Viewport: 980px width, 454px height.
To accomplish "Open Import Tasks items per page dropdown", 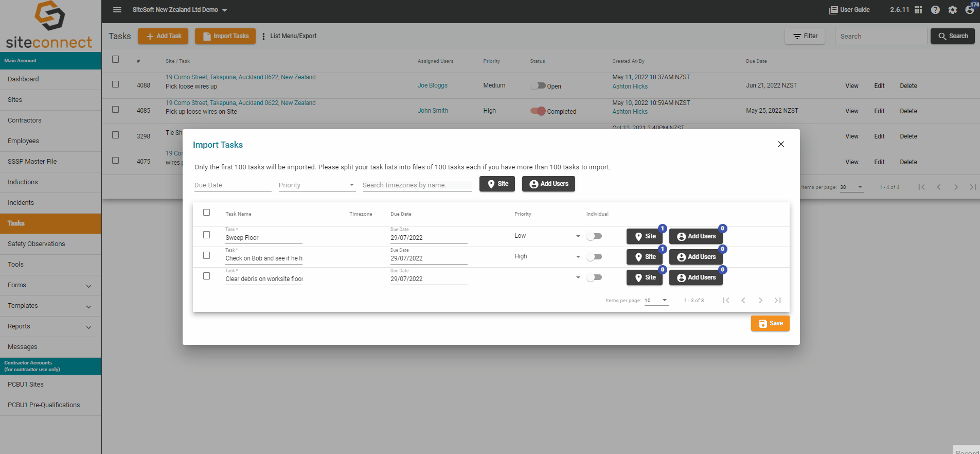I will [x=656, y=301].
